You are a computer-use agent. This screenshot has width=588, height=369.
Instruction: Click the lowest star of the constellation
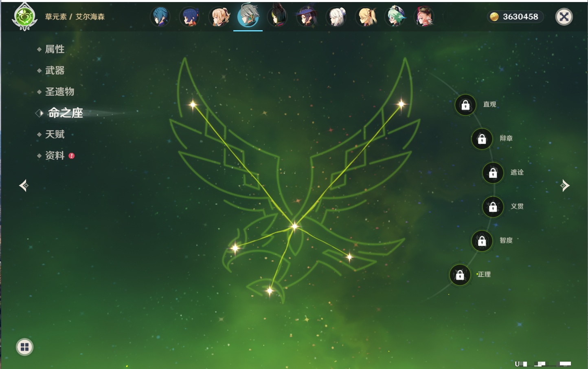(x=270, y=290)
